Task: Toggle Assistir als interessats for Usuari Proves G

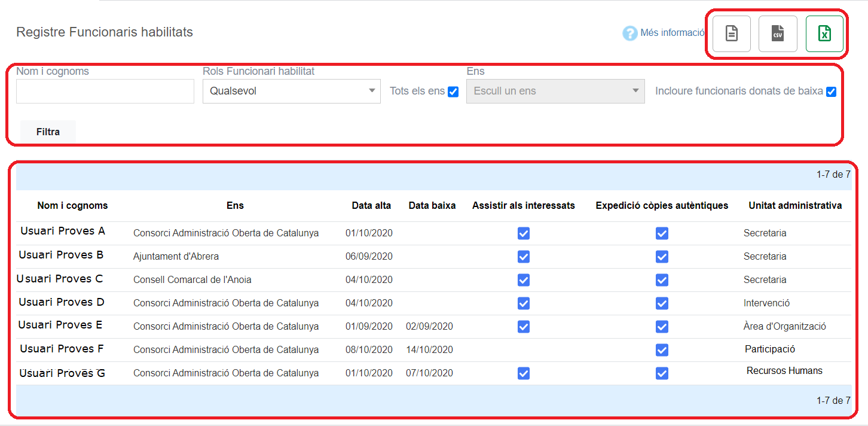Action: (x=524, y=373)
